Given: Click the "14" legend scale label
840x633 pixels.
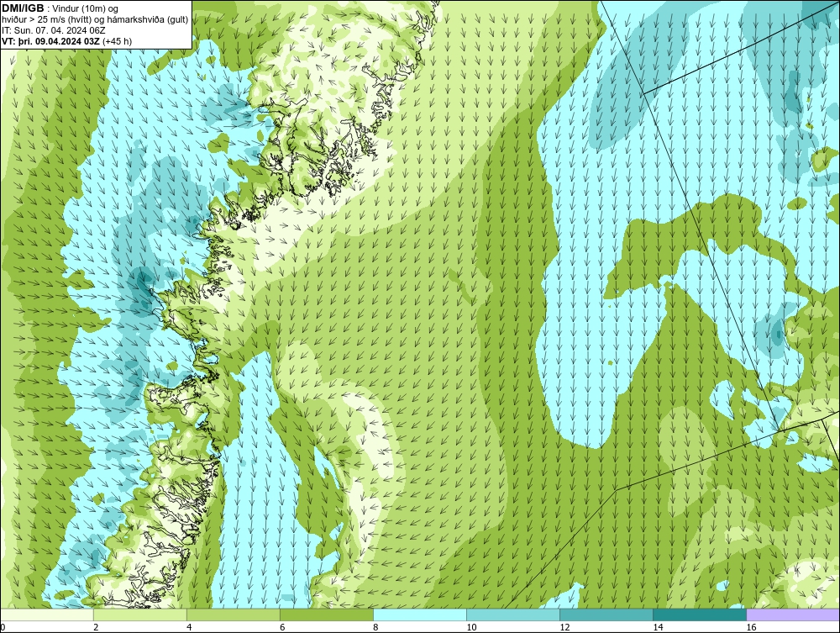Looking at the screenshot, I should 658,627.
